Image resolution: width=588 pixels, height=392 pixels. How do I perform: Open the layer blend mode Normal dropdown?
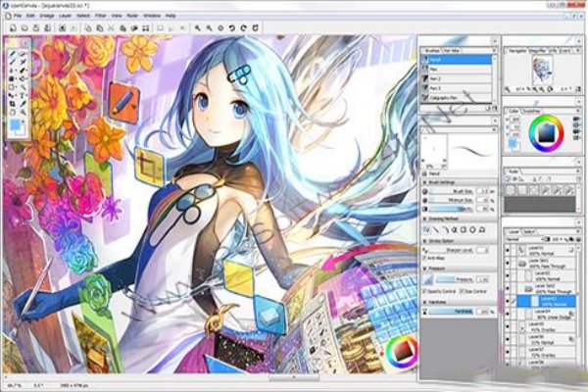click(525, 239)
